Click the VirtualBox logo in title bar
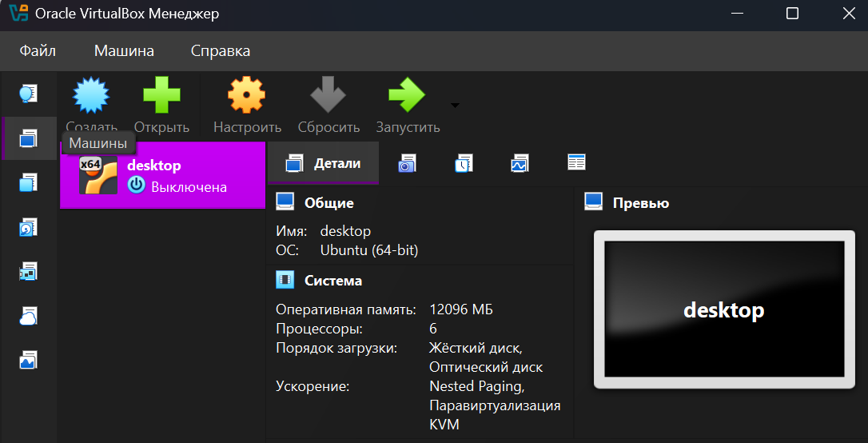Image resolution: width=868 pixels, height=443 pixels. 19,13
